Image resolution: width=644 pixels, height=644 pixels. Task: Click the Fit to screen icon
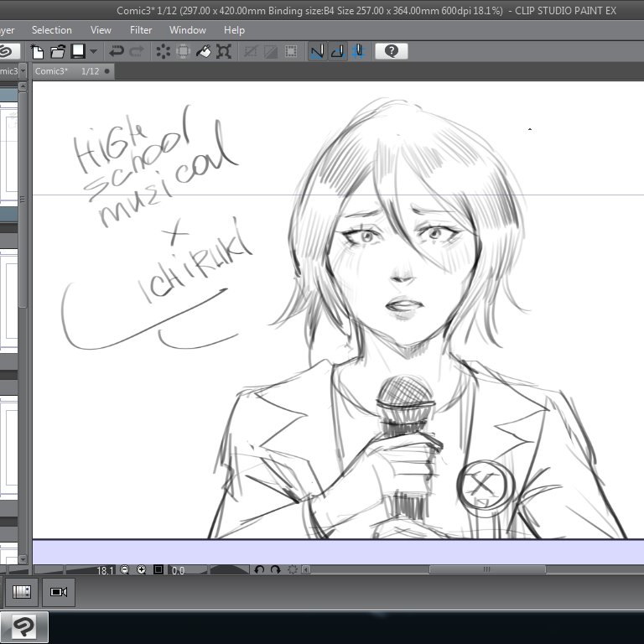pos(158,569)
